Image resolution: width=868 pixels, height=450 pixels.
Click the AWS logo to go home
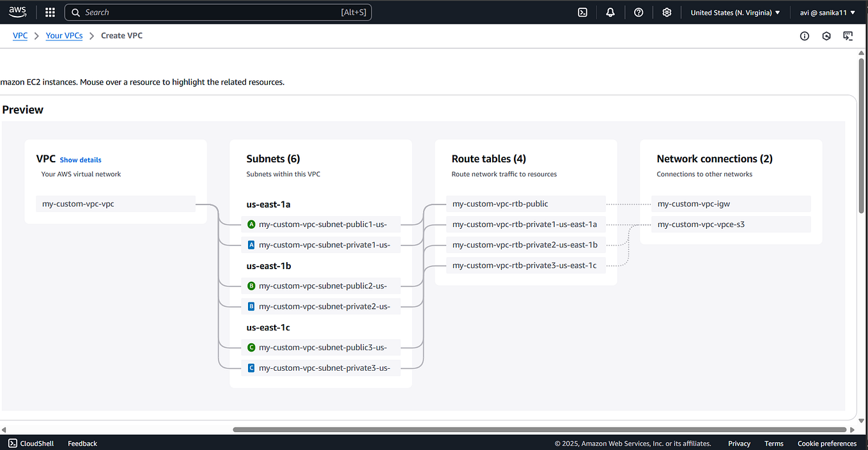17,11
